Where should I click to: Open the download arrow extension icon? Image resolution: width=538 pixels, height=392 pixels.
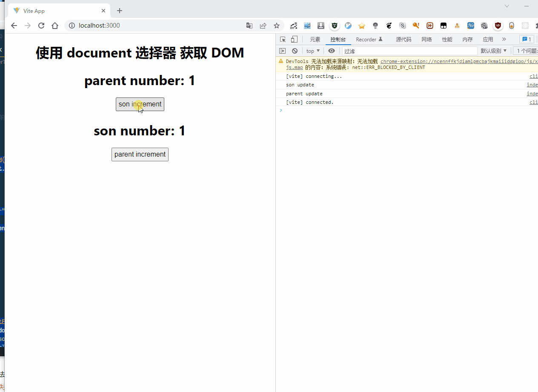coord(321,26)
